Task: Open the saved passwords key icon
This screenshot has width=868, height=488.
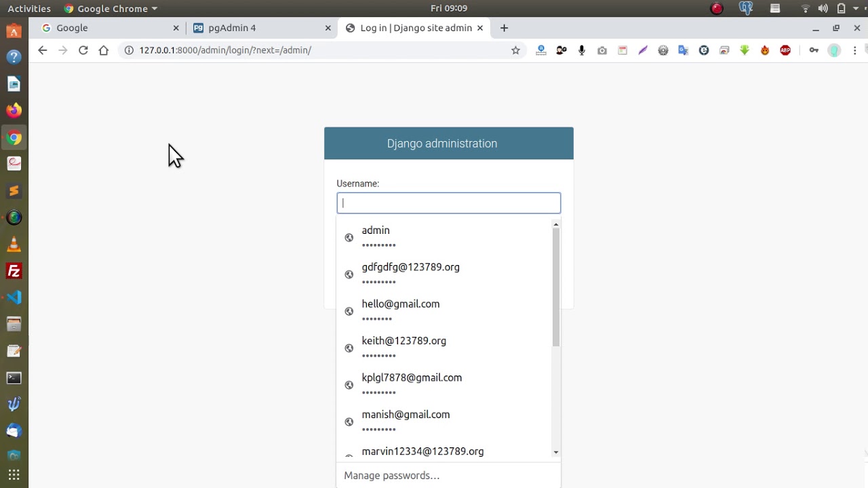Action: 814,50
